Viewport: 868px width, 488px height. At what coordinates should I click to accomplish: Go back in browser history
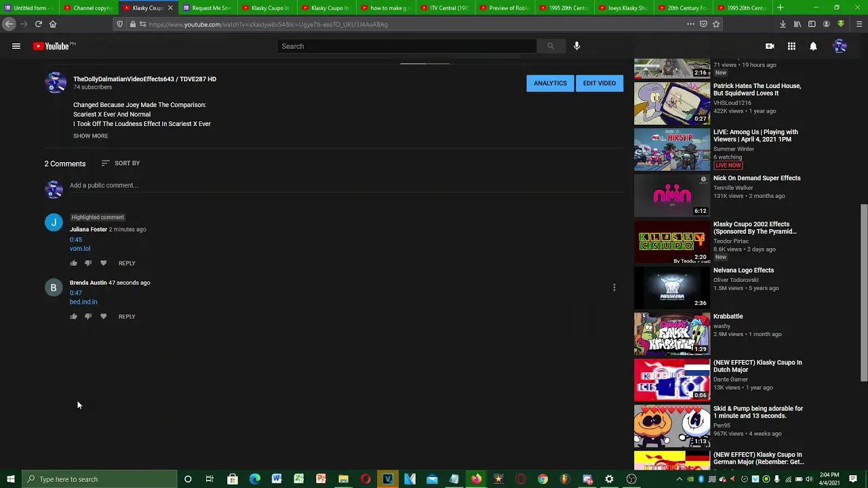9,24
